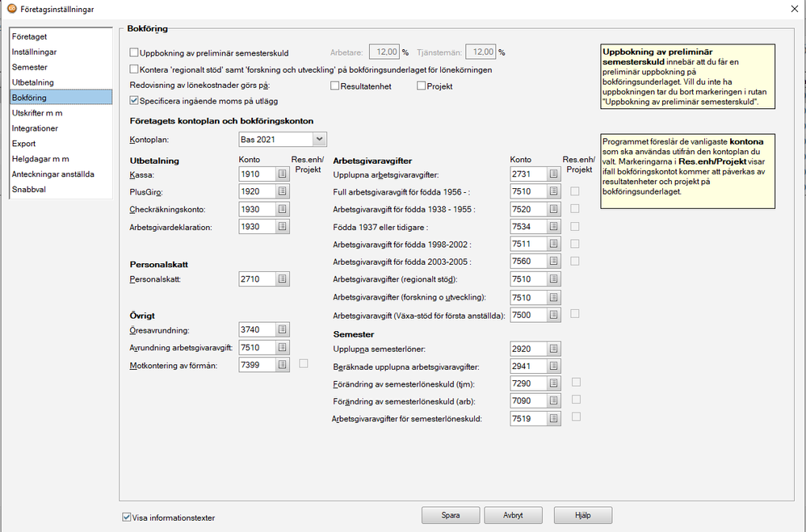
Task: Expand the Kontoplan dropdown Bas 2021
Action: pos(319,140)
